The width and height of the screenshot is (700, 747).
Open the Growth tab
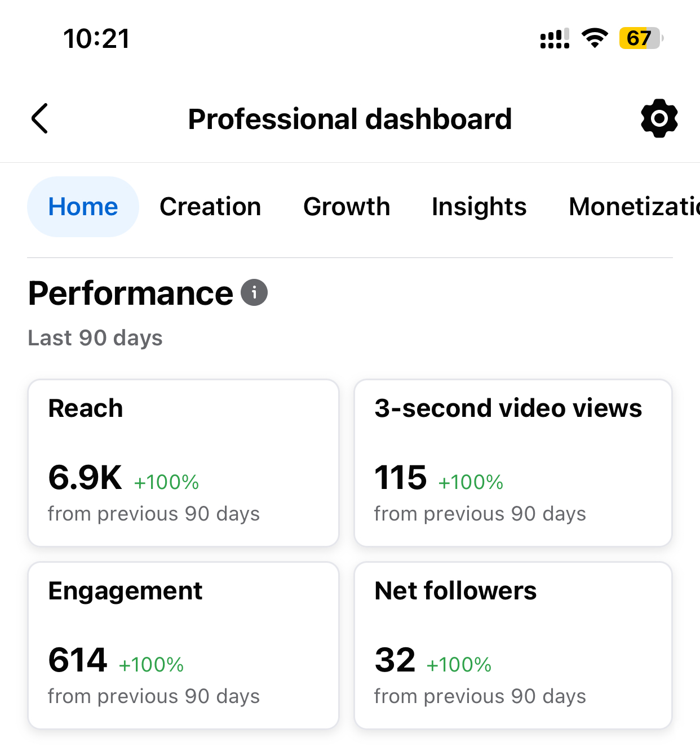tap(347, 207)
